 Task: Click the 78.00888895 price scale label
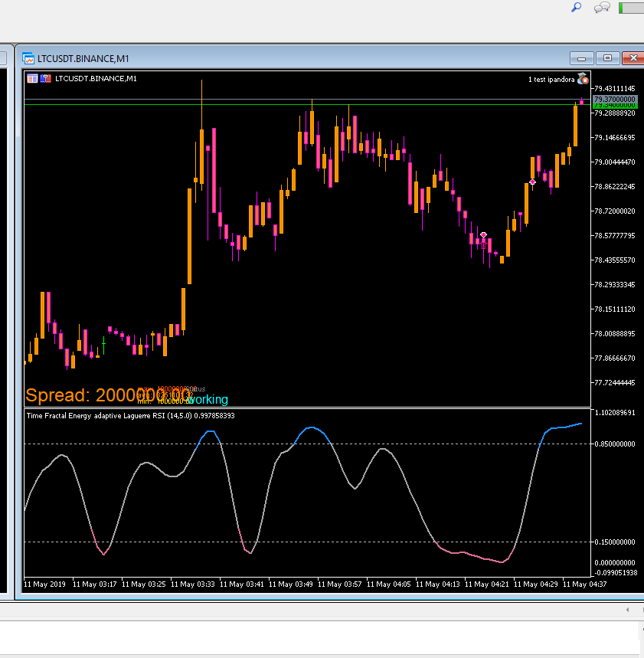pyautogui.click(x=615, y=334)
